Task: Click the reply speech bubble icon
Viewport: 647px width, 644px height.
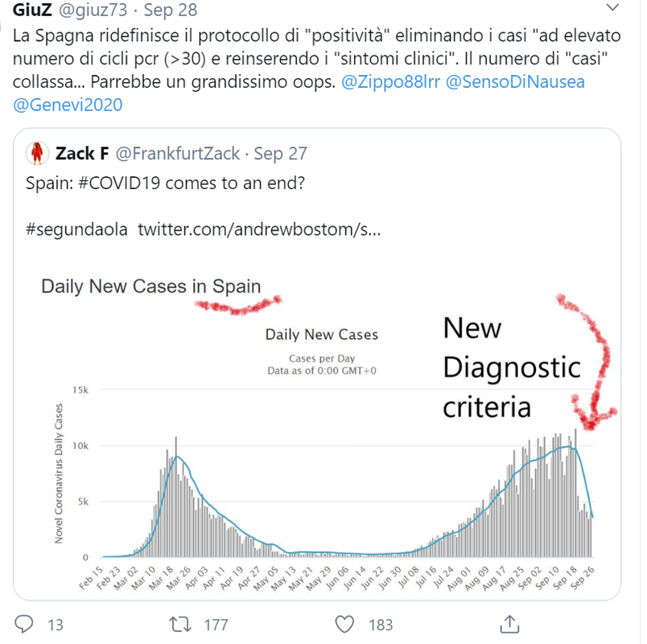Action: pos(24,624)
